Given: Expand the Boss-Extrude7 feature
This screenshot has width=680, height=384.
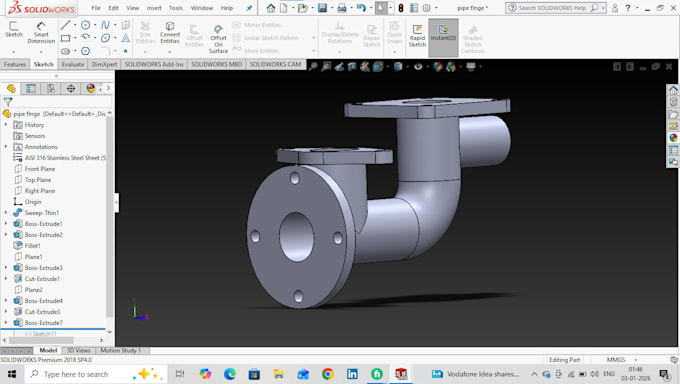Looking at the screenshot, I should pos(6,322).
